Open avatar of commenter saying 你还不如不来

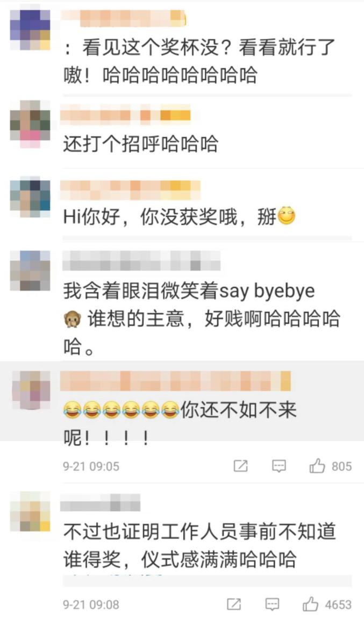32,390
